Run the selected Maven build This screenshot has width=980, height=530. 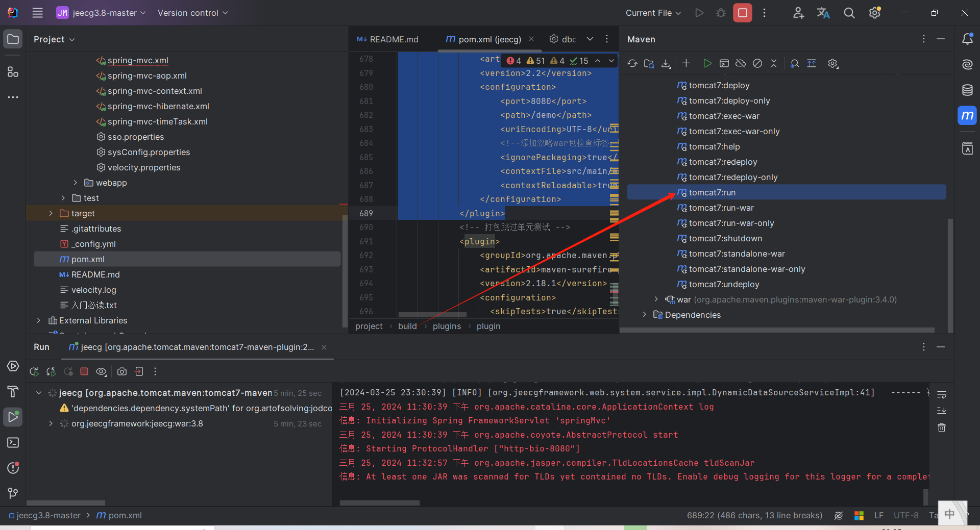tap(707, 63)
